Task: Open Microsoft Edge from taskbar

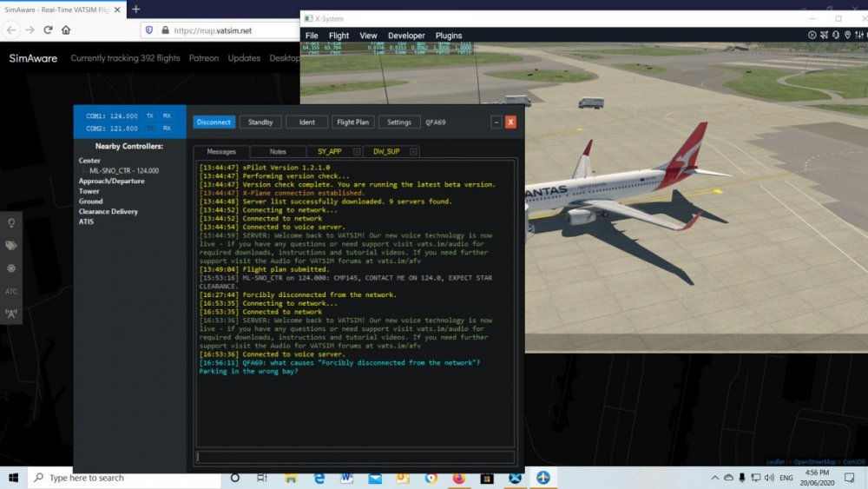Action: click(x=319, y=478)
